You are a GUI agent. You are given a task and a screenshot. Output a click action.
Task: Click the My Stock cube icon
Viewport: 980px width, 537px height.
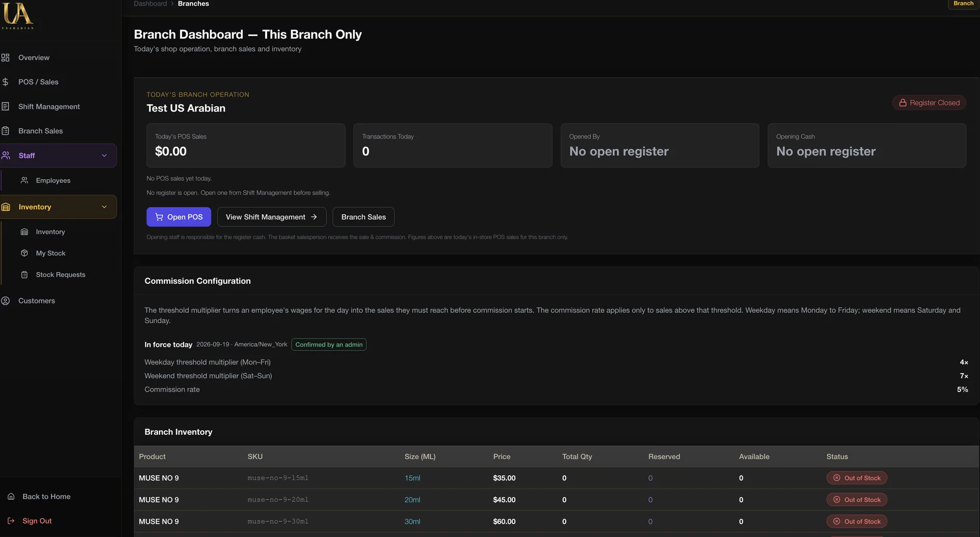tap(24, 253)
